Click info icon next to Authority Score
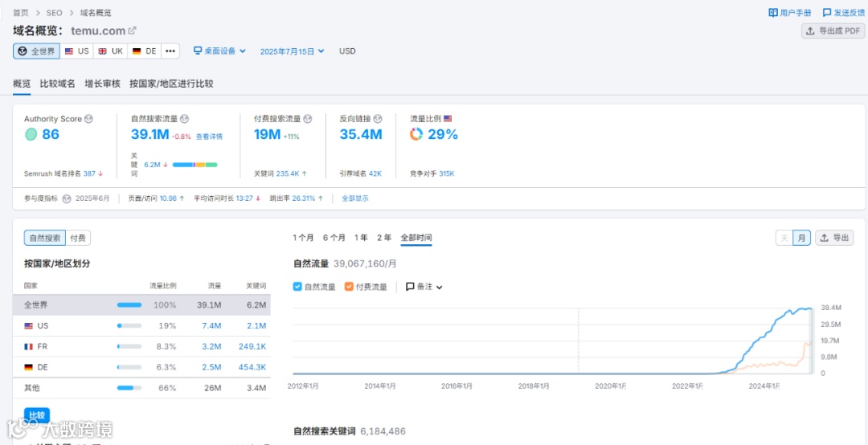 pos(88,119)
